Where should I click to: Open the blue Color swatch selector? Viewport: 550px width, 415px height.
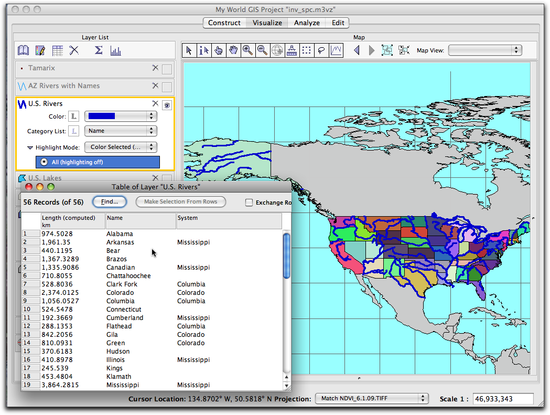(x=121, y=116)
